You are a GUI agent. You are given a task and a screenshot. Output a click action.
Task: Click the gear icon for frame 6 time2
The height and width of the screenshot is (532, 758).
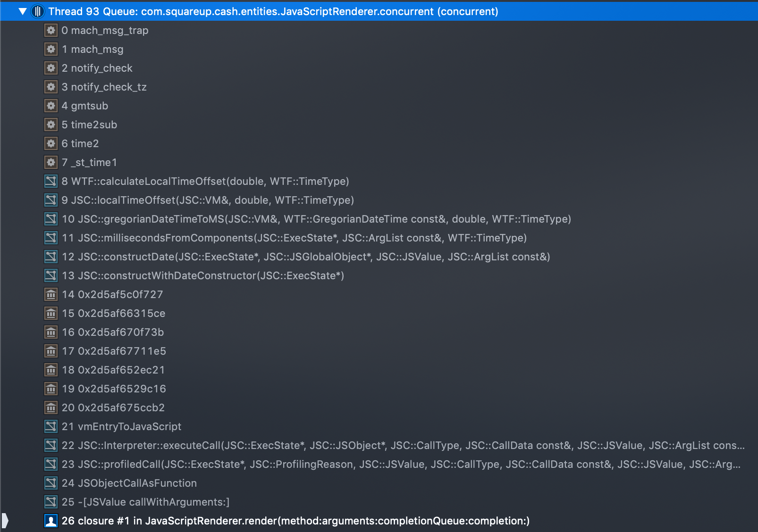pyautogui.click(x=51, y=143)
